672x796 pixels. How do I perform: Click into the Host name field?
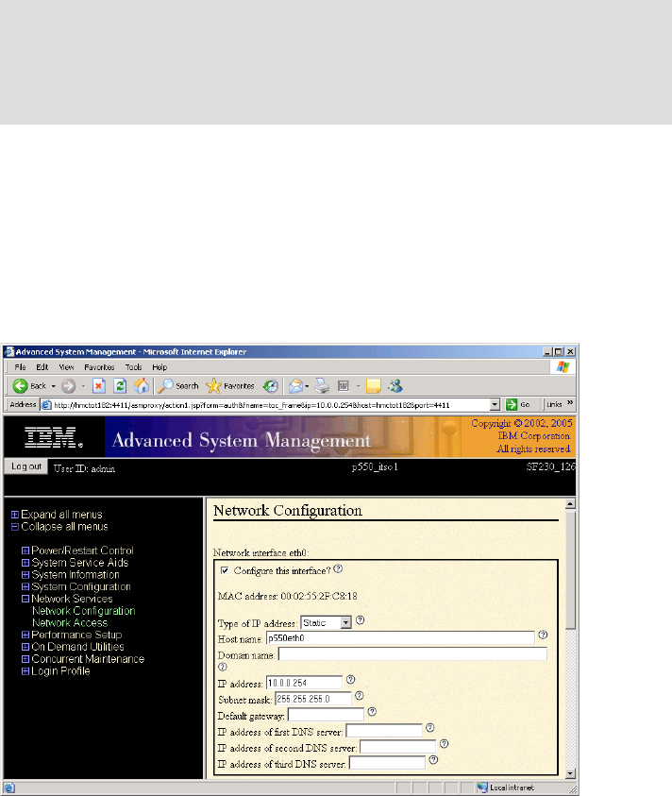click(400, 638)
